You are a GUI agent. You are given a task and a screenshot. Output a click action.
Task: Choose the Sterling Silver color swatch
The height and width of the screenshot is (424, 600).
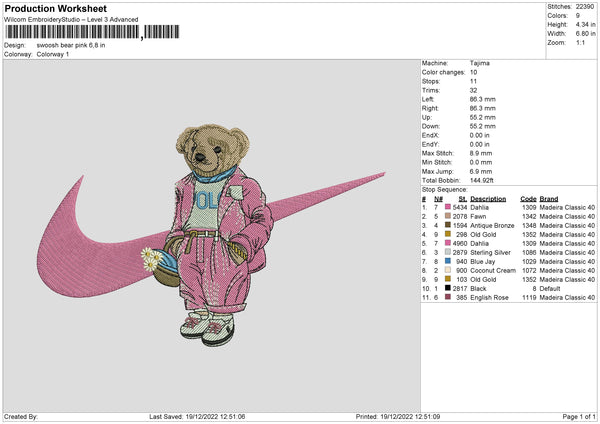point(448,252)
